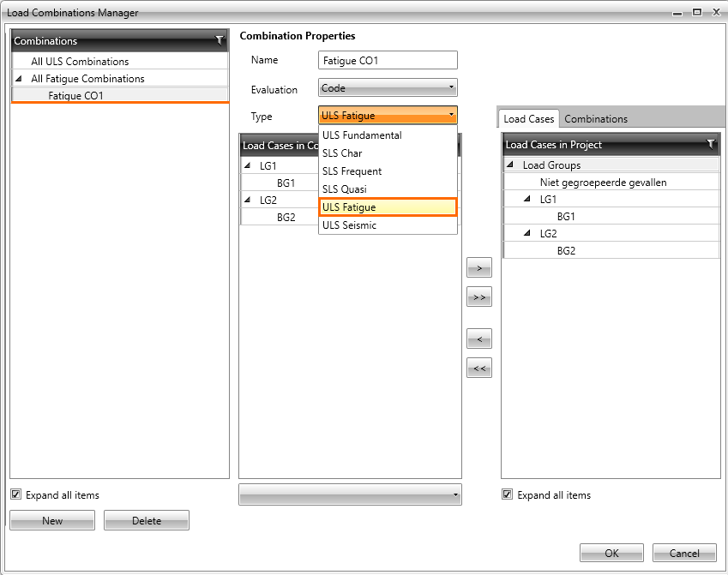Pick ULS Seismic from the Type options
This screenshot has width=728, height=575.
click(349, 225)
